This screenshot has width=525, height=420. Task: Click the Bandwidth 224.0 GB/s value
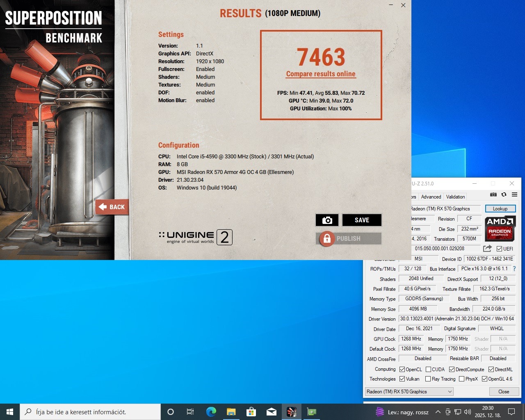click(494, 309)
